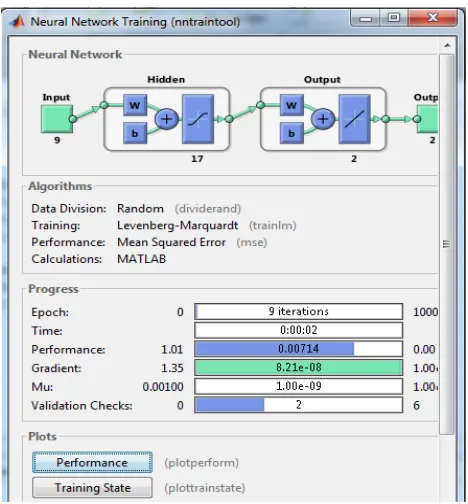The width and height of the screenshot is (468, 504).
Task: Click the scrollbar up arrow
Action: [x=447, y=45]
